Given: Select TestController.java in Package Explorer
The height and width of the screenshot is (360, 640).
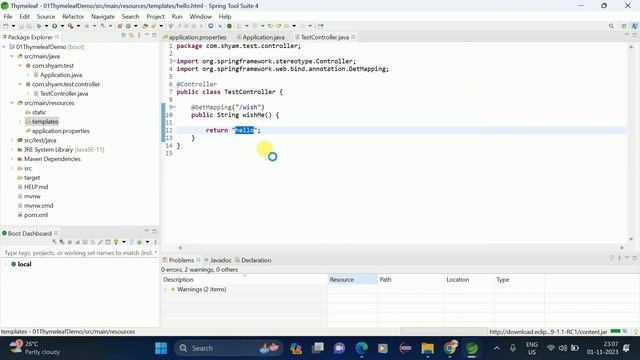Looking at the screenshot, I should 64,93.
